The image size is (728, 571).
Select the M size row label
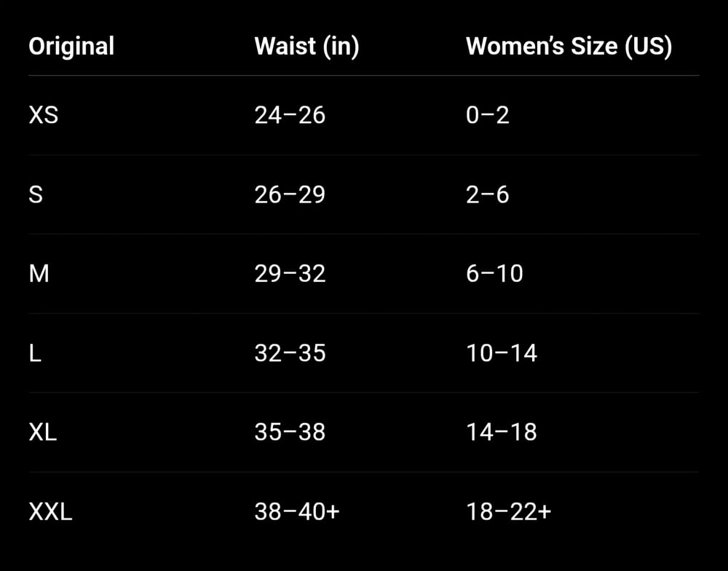(39, 274)
